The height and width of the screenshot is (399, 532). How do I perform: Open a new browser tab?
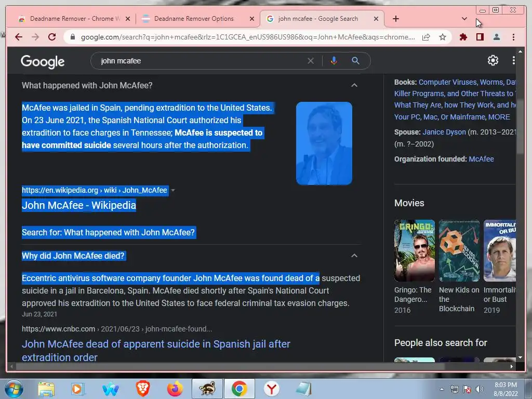[395, 19]
